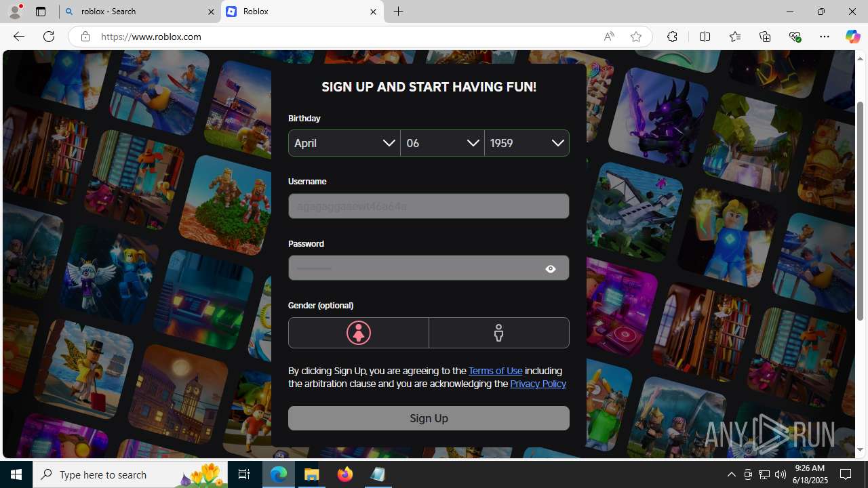868x488 pixels.
Task: Open Task View on the taskbar
Action: (x=244, y=474)
